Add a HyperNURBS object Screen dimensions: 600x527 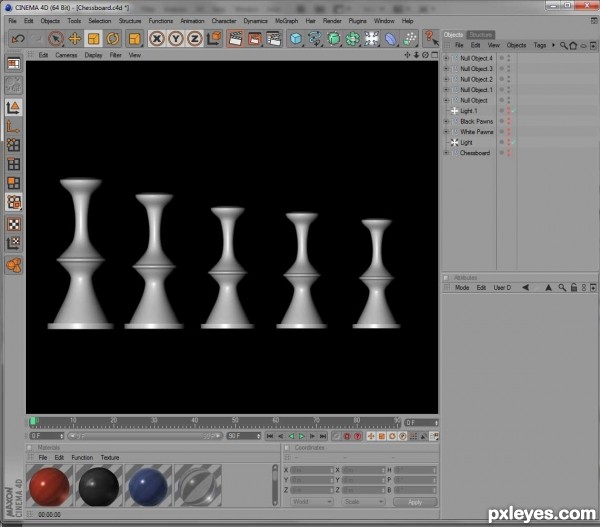334,39
